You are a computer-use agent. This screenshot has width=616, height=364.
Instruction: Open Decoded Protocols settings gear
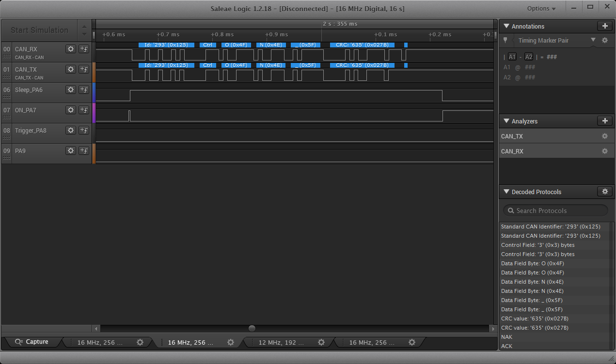pyautogui.click(x=604, y=192)
